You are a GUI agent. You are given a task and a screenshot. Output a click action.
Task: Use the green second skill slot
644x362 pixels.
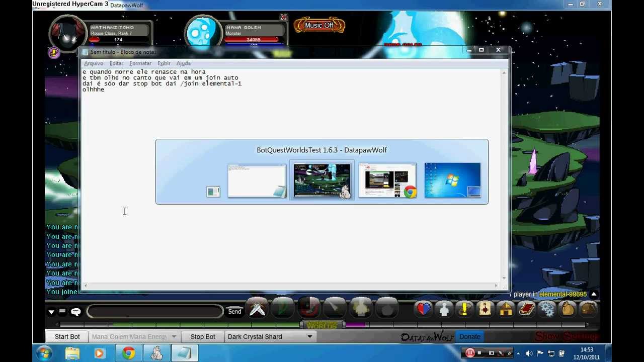pyautogui.click(x=283, y=309)
